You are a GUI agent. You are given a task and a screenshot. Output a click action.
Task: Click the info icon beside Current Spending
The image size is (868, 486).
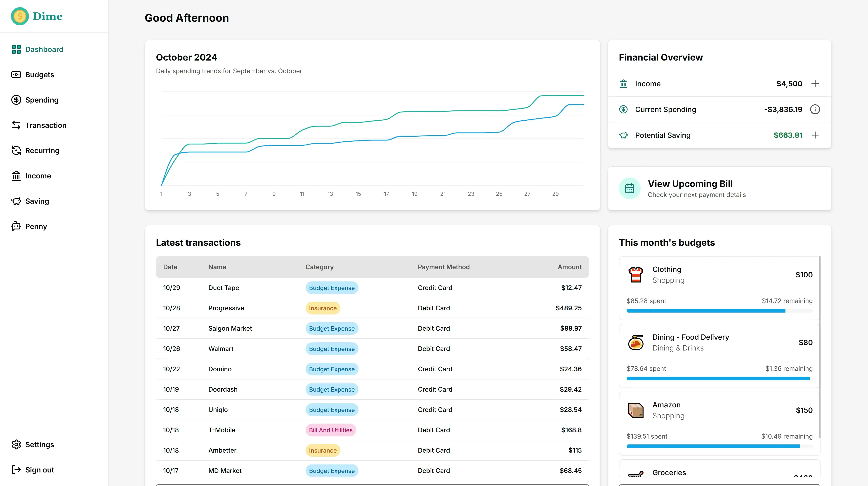815,109
